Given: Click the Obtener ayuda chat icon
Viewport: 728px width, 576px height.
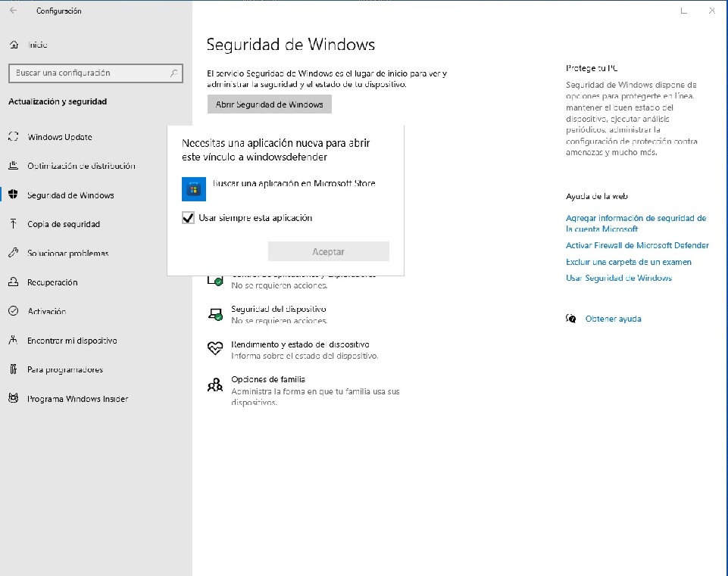Looking at the screenshot, I should click(x=571, y=319).
